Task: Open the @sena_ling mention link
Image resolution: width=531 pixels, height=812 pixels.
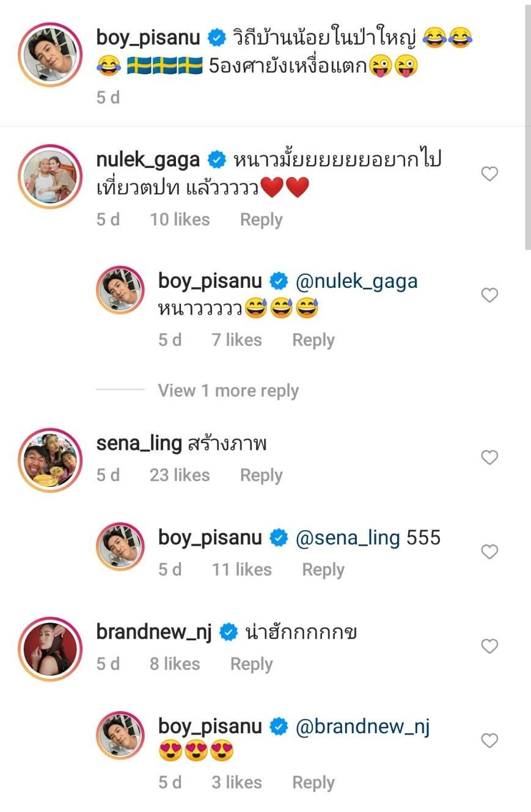Action: [x=348, y=538]
